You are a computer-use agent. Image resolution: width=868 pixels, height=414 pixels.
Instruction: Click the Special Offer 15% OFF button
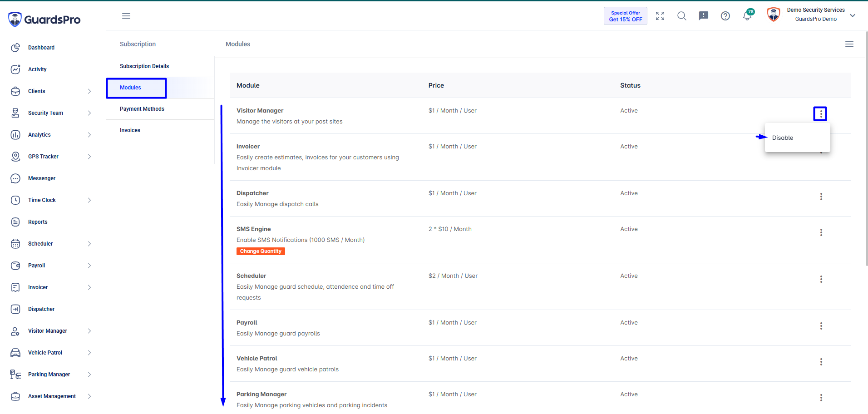(x=625, y=16)
